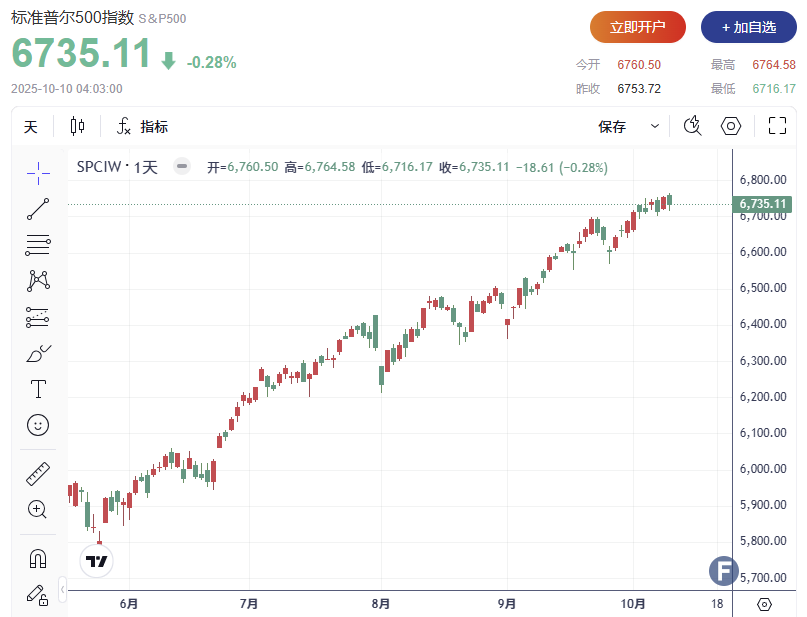Click the 立即开户 button
807x617 pixels.
tap(637, 27)
